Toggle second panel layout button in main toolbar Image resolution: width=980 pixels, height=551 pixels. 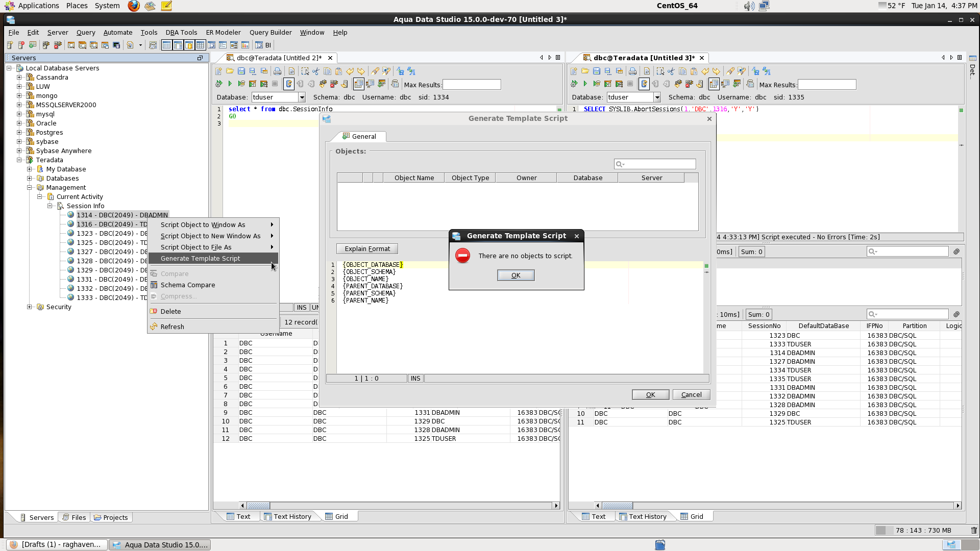178,45
